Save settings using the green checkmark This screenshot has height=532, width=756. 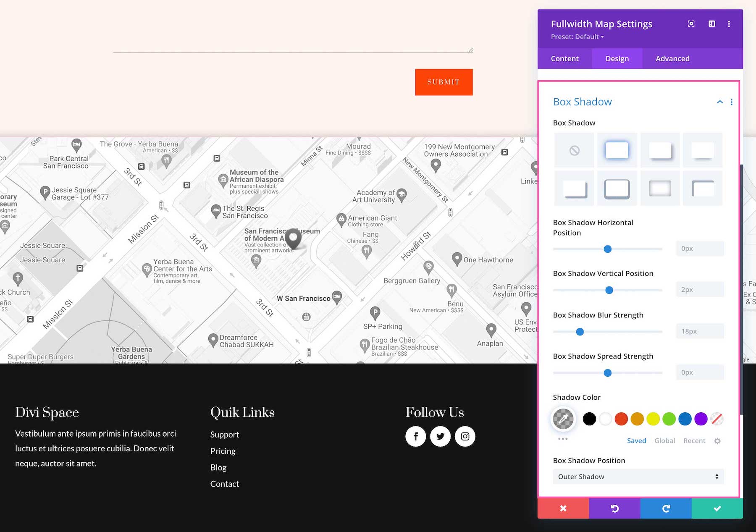click(x=716, y=508)
